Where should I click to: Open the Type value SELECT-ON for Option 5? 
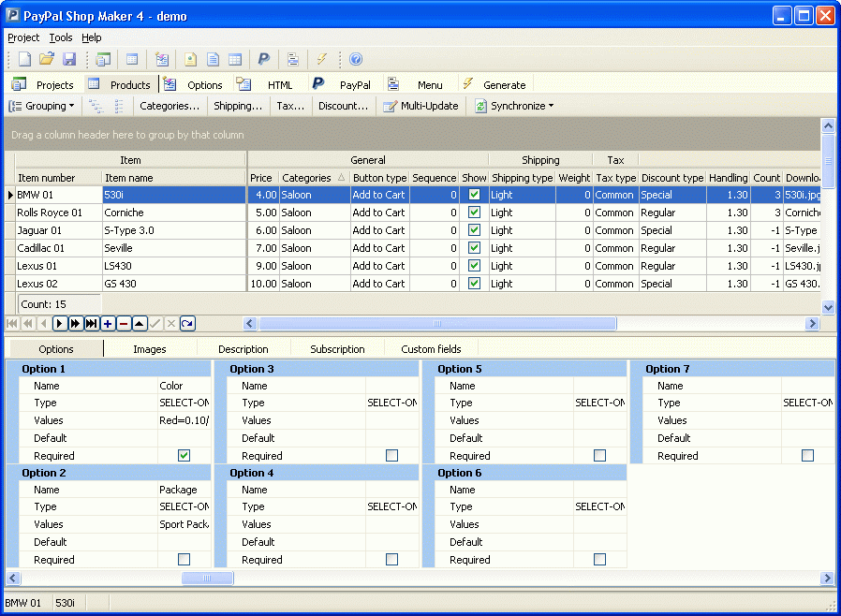click(599, 403)
